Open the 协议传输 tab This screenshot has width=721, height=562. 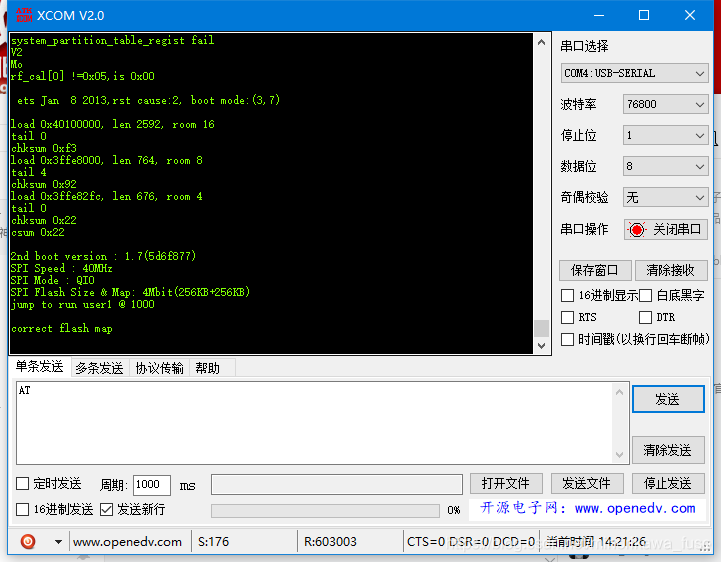tap(160, 368)
